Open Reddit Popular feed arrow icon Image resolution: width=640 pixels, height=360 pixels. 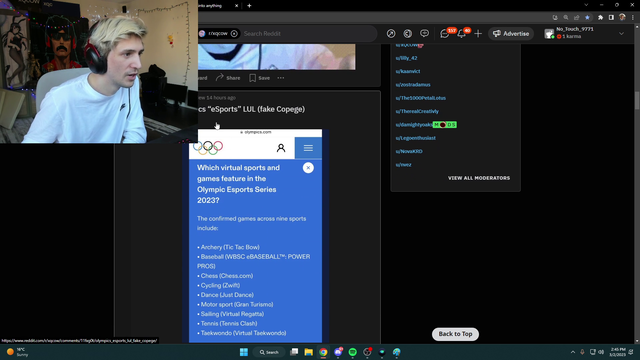tap(391, 34)
